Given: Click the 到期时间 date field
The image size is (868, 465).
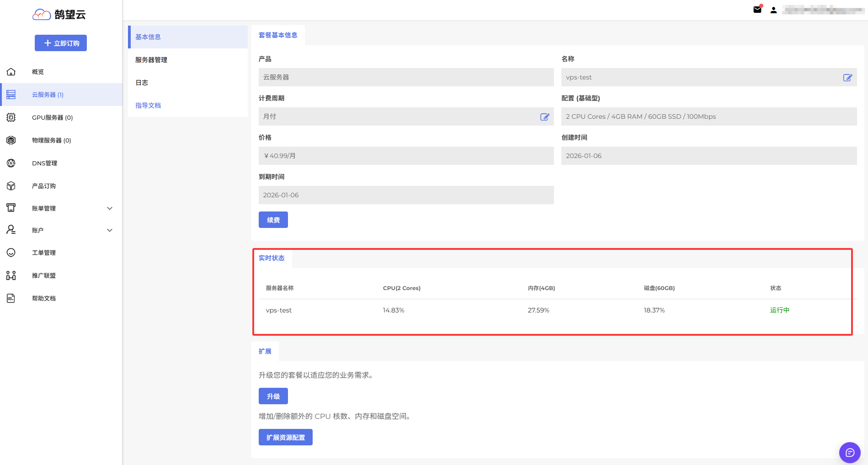Looking at the screenshot, I should 406,195.
